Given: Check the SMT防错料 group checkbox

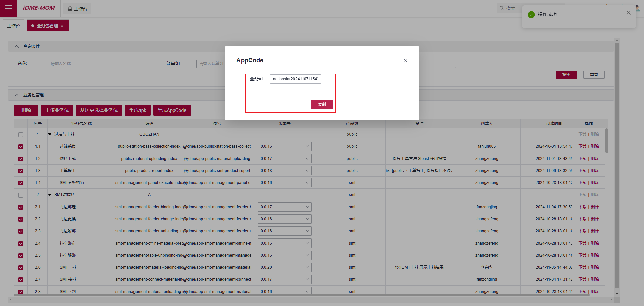Looking at the screenshot, I should (21, 195).
